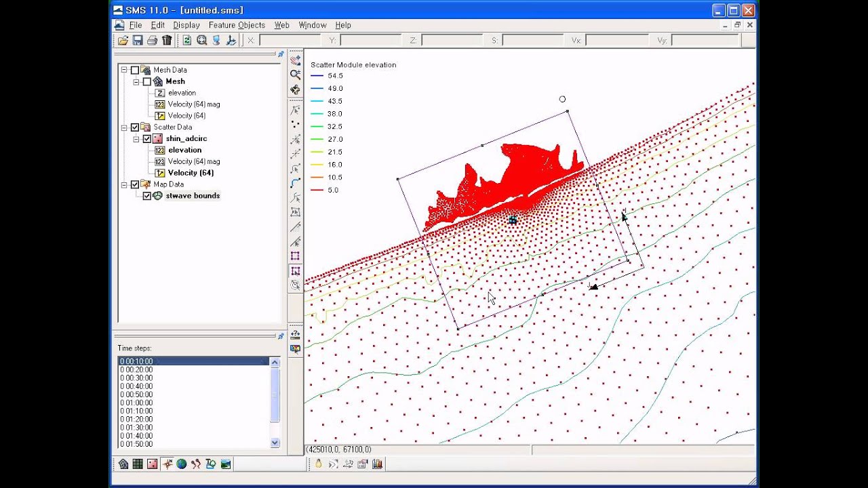The height and width of the screenshot is (488, 868).
Task: Switch to the Particle module icon
Action: [x=196, y=464]
